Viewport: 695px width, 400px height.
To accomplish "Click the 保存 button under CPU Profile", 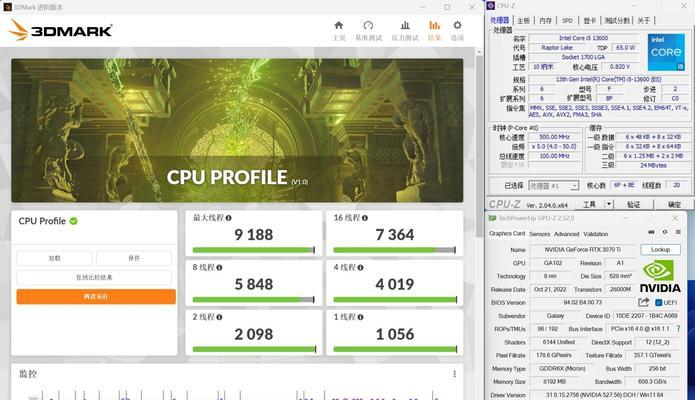I will pyautogui.click(x=134, y=258).
